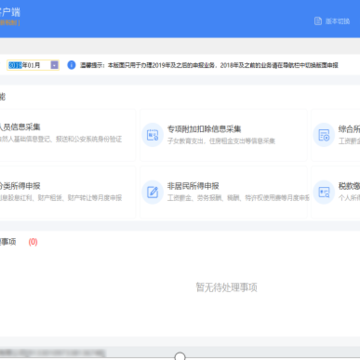The width and height of the screenshot is (360, 360).
Task: Click the 税款缴纳 card icon
Action: tap(323, 192)
